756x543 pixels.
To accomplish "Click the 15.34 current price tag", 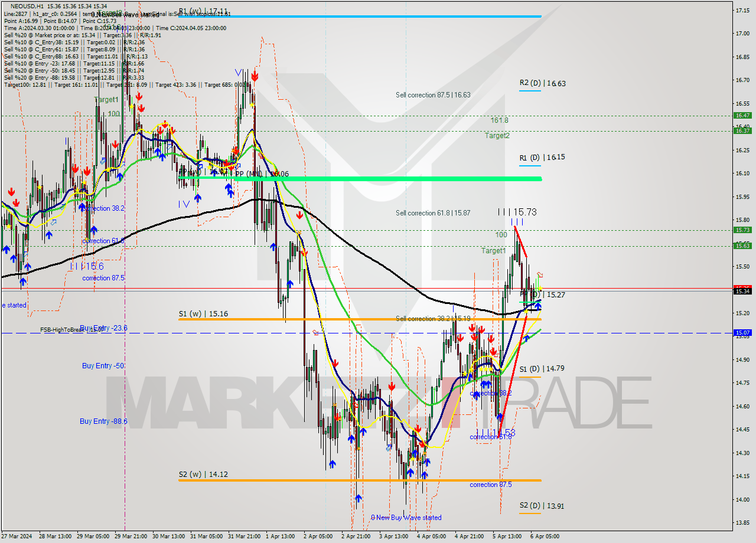I will point(742,291).
